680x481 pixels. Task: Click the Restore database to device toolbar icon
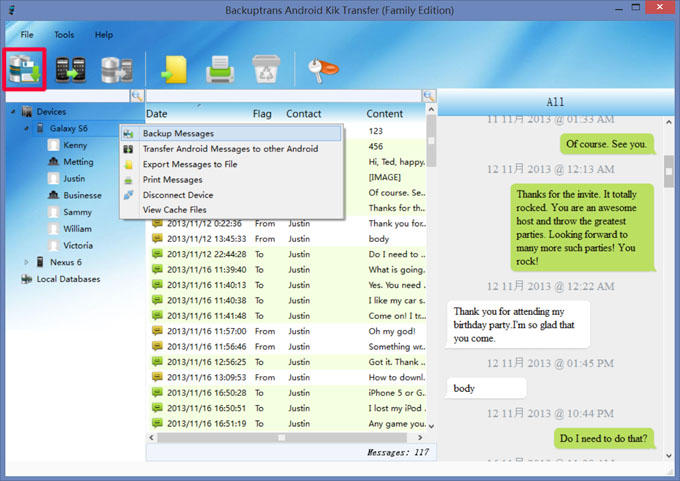click(x=117, y=69)
